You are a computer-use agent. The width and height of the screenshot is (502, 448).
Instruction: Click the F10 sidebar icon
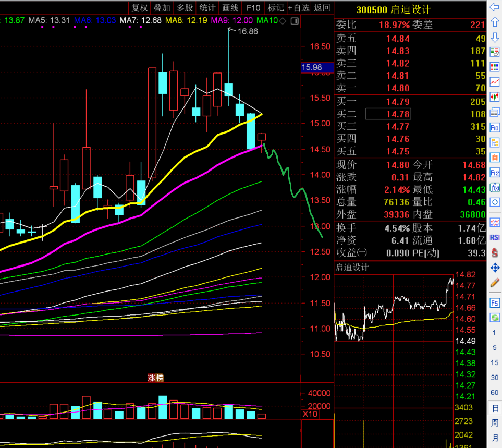(x=495, y=128)
